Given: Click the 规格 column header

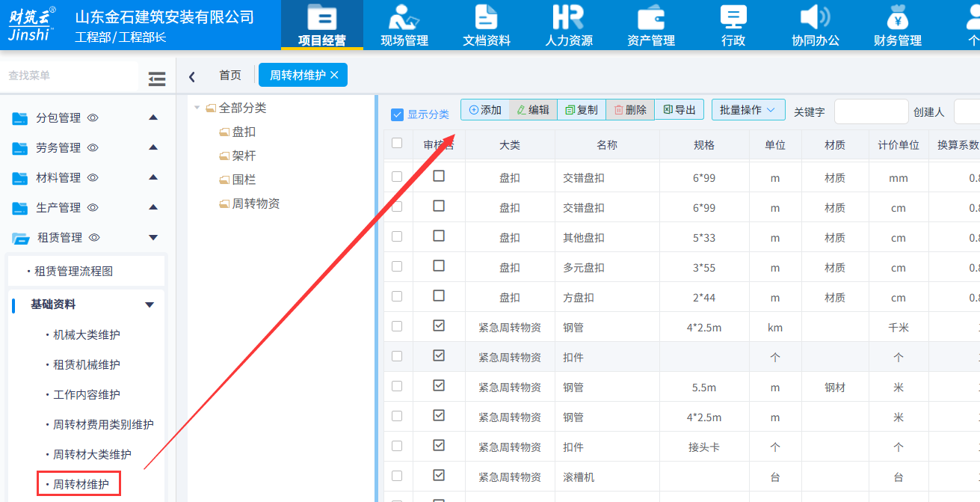Looking at the screenshot, I should (x=704, y=145).
